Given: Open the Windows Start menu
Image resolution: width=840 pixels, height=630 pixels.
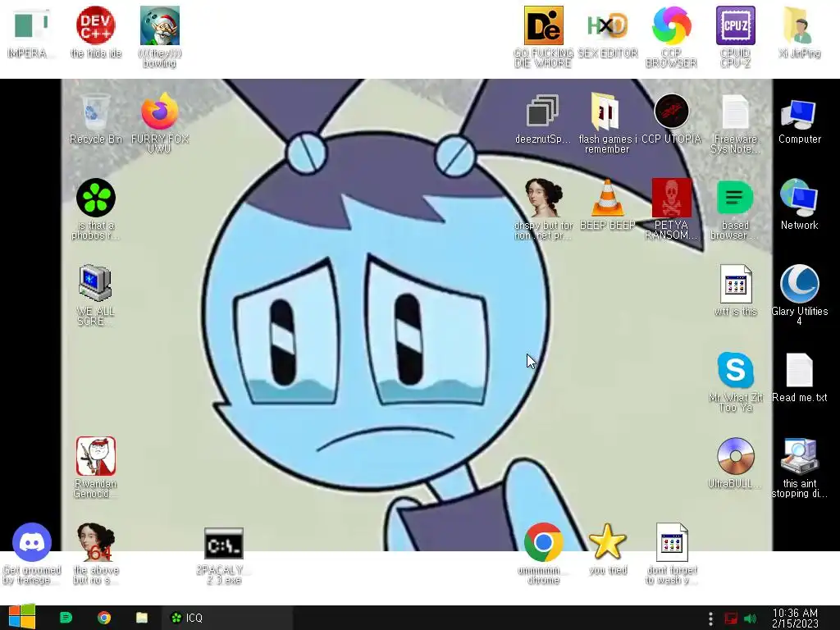Looking at the screenshot, I should coord(21,617).
